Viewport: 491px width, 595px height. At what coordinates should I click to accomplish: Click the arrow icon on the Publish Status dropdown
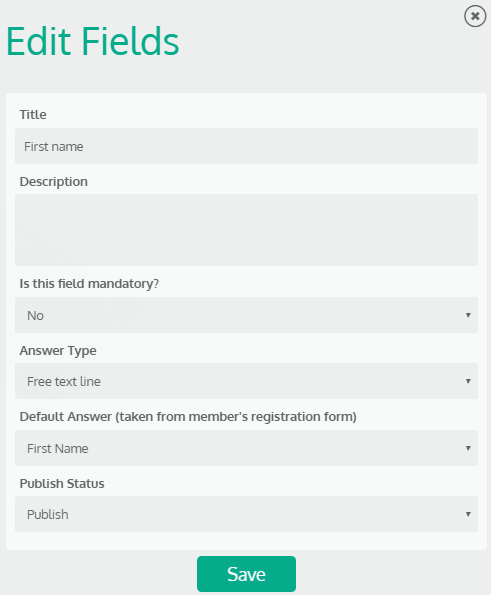pos(468,514)
